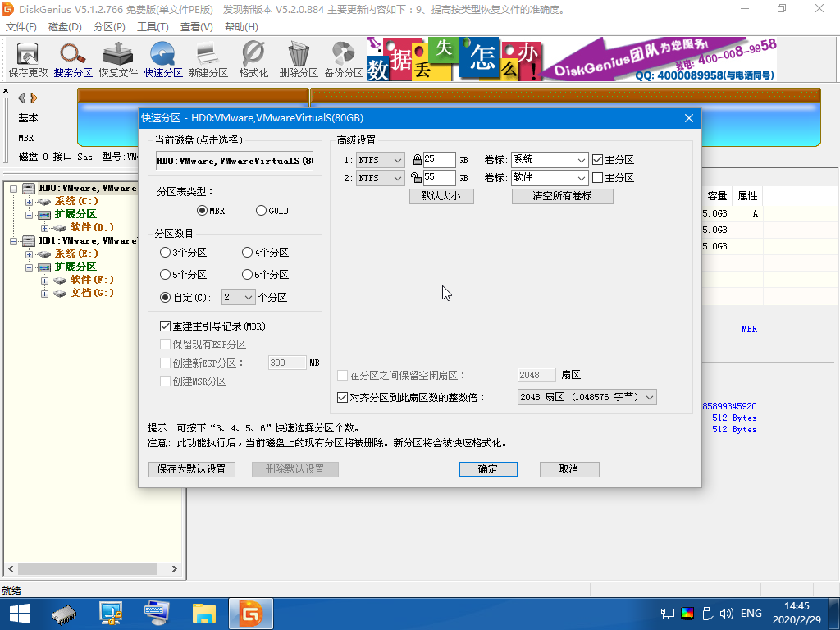Open the 文件(F) menu

[21, 27]
